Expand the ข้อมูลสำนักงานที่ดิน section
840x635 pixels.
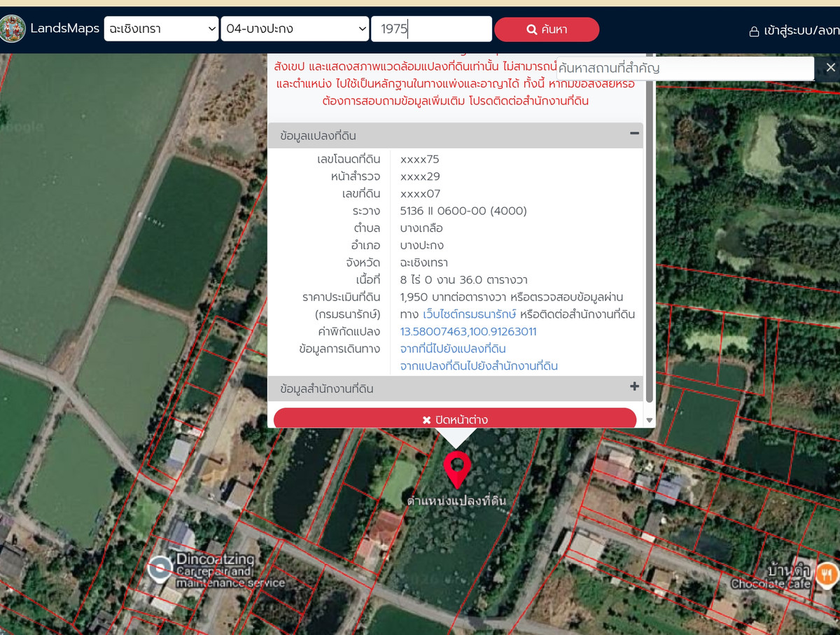[x=634, y=386]
